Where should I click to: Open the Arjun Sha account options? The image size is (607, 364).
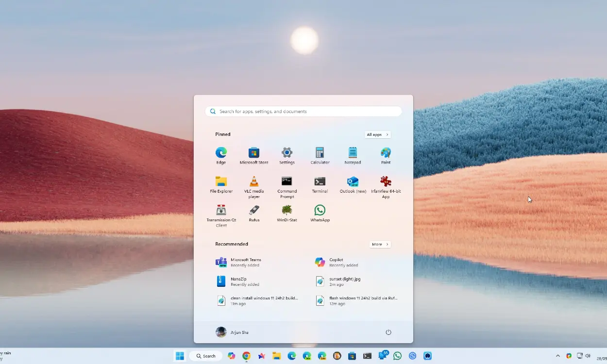pos(232,332)
